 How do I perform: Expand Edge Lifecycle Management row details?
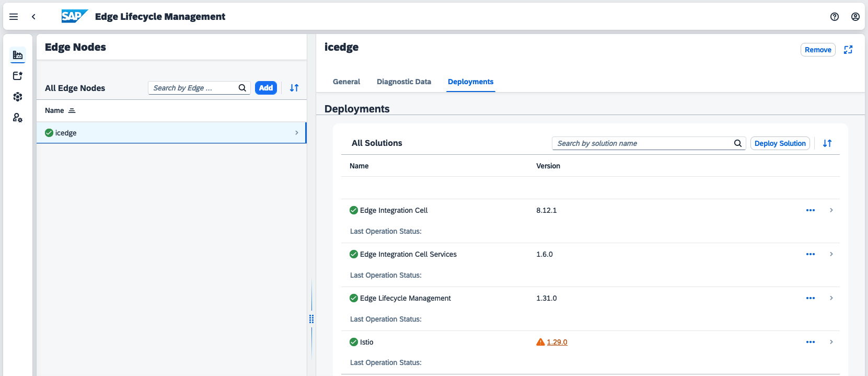click(x=831, y=298)
